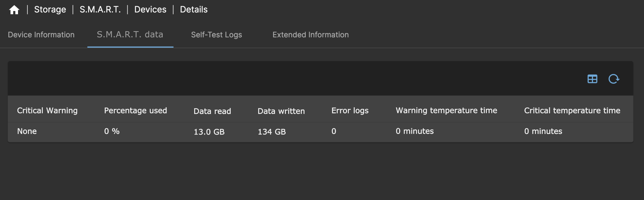Sort by Error logs column header
This screenshot has width=644, height=200.
pos(350,110)
